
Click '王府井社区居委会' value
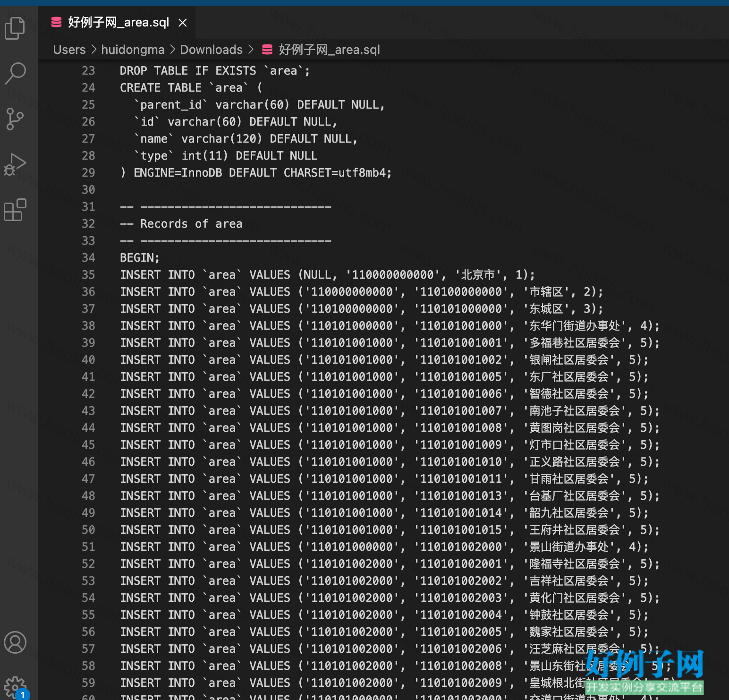click(575, 530)
